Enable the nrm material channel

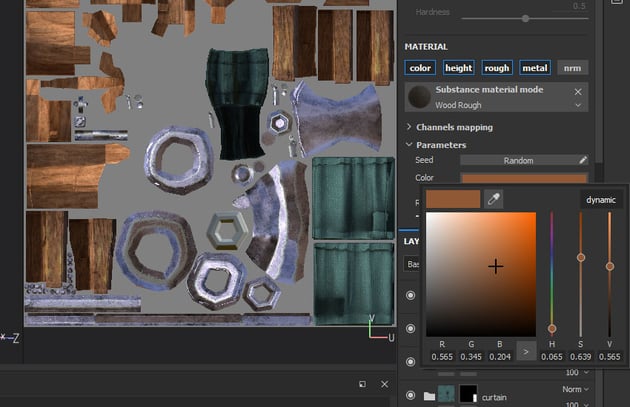(x=572, y=68)
